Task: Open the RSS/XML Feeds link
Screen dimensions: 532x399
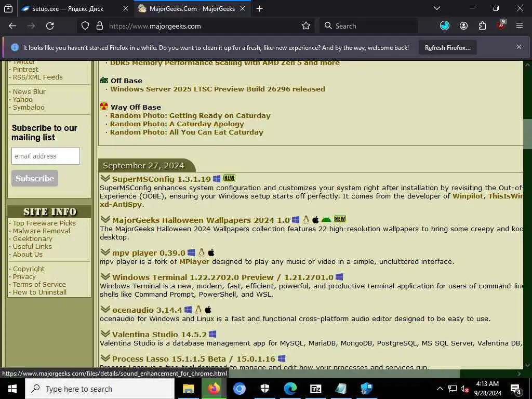Action: point(37,77)
